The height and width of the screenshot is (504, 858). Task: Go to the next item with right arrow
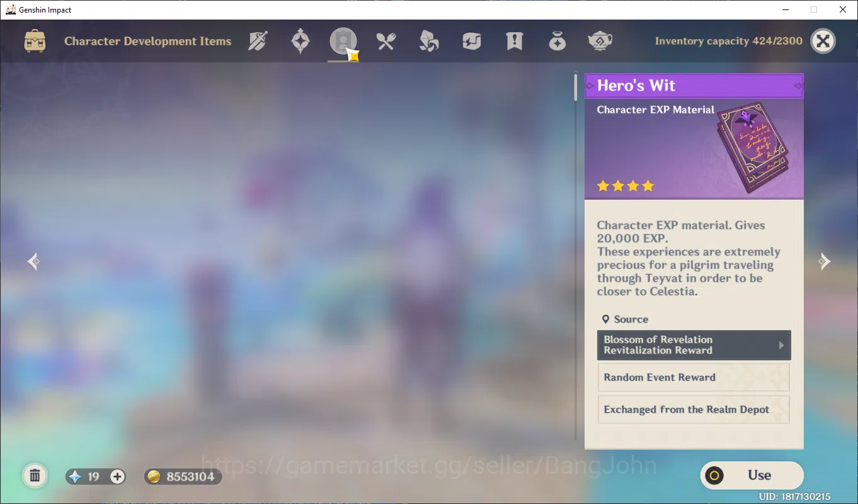pos(824,261)
